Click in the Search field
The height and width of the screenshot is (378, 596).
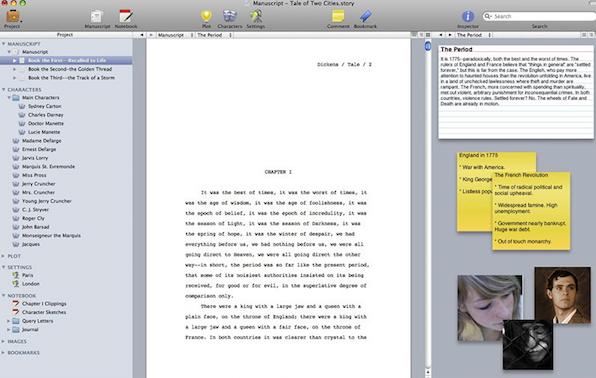pos(539,16)
